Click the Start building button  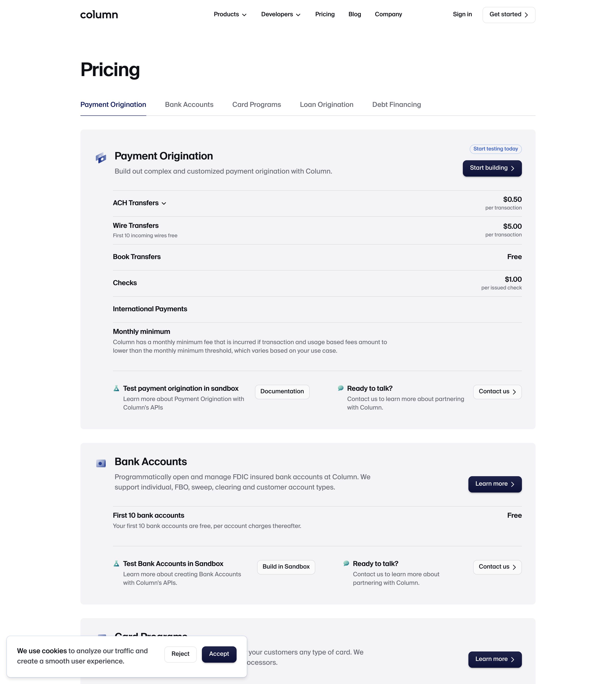(492, 168)
